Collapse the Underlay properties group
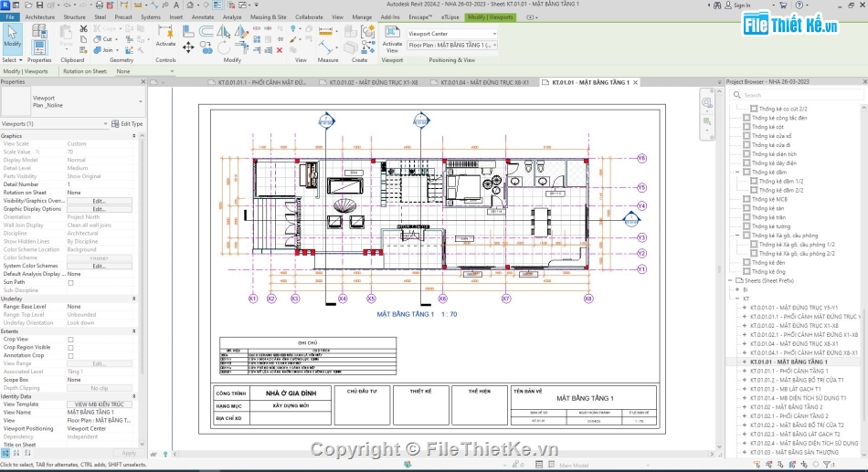 pos(133,299)
